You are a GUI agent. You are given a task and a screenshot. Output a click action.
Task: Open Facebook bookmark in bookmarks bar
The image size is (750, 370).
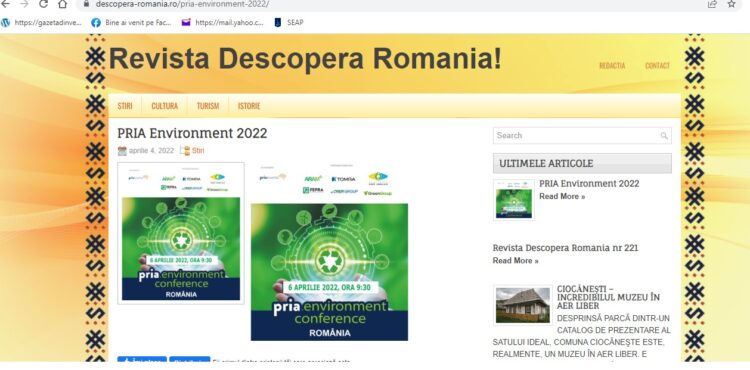(132, 22)
